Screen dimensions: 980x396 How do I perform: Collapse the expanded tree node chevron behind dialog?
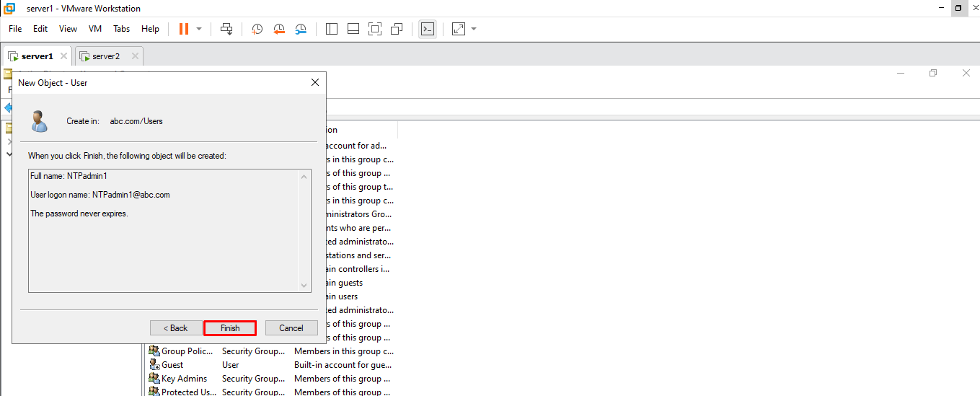[9, 154]
